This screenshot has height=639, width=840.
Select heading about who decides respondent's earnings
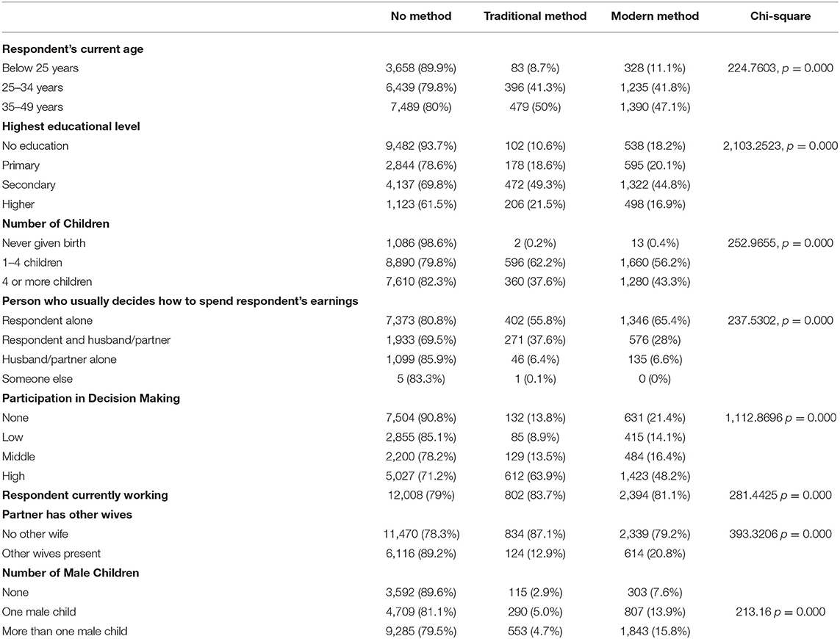point(180,301)
